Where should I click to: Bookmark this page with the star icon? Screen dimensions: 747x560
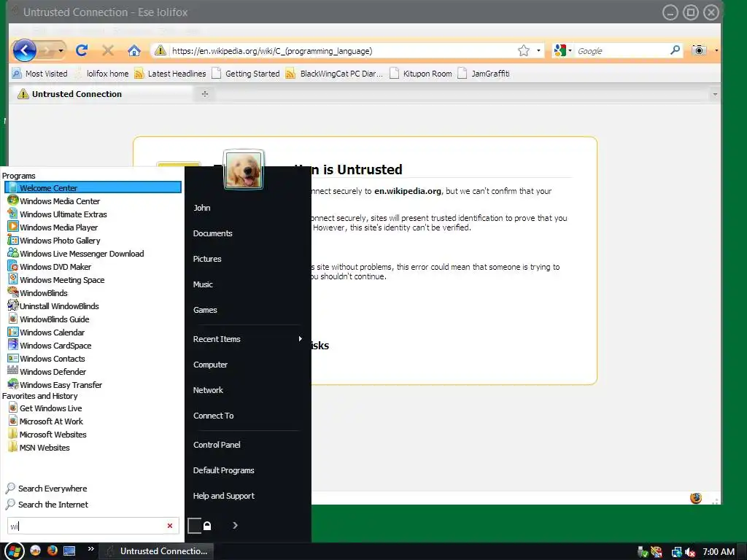[524, 50]
